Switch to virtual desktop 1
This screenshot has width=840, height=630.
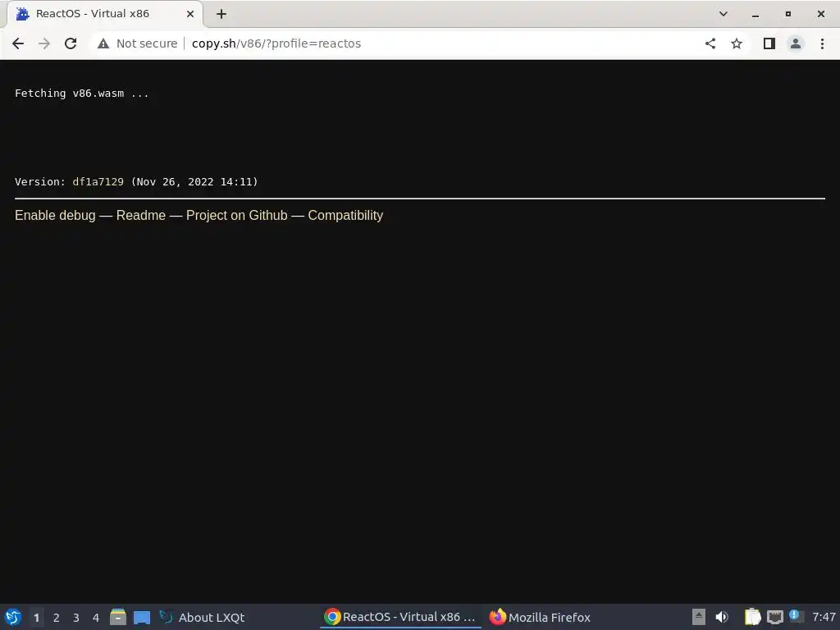[36, 618]
